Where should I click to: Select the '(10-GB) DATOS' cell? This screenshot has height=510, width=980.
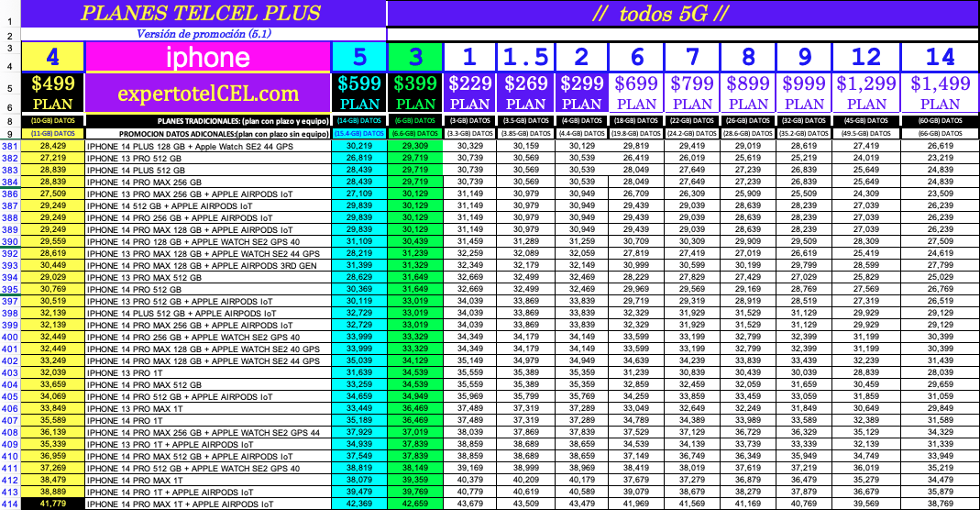pyautogui.click(x=52, y=121)
